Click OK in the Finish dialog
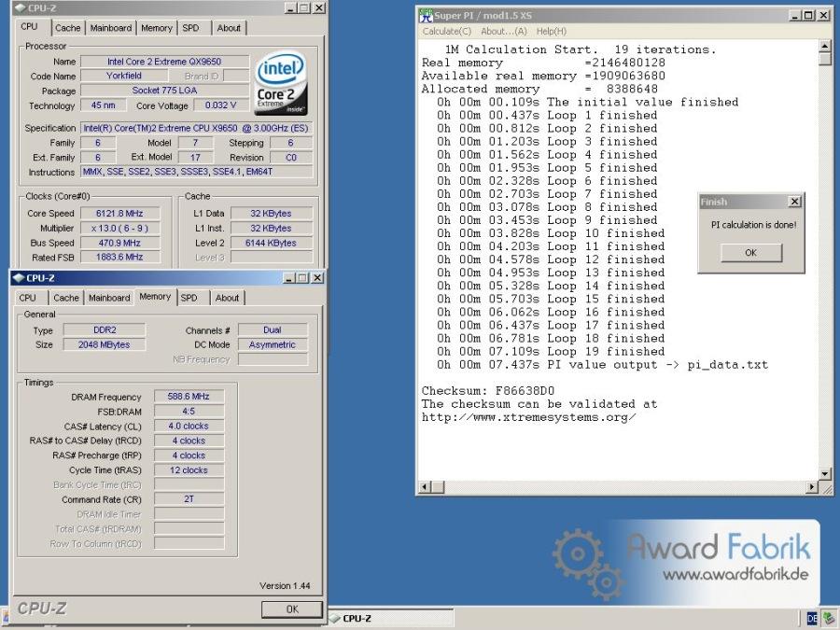840x630 pixels. point(751,252)
